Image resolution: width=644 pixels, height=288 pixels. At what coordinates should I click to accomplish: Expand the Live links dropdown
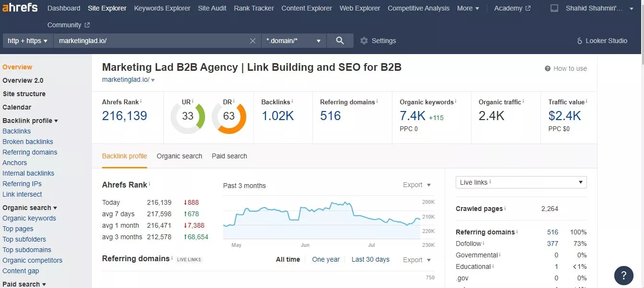[521, 182]
